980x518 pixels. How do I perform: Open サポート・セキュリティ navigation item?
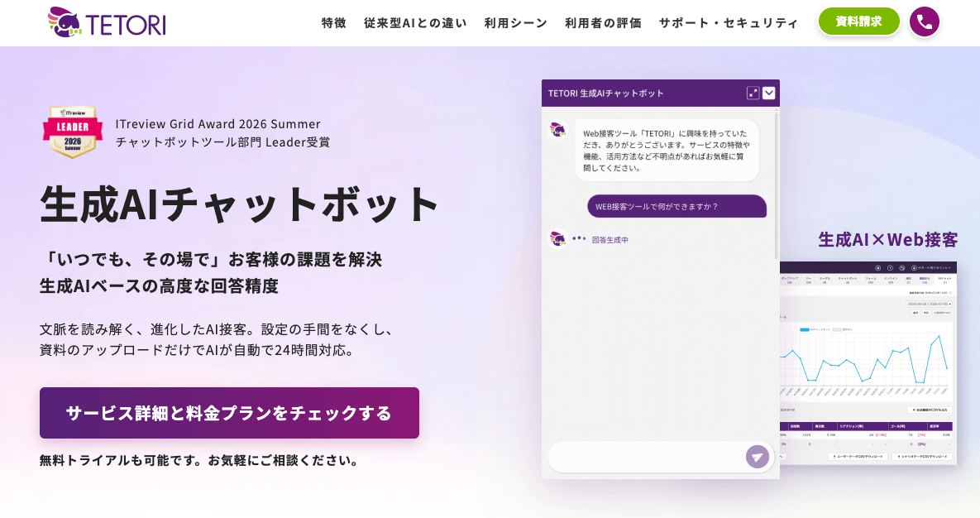pos(728,23)
